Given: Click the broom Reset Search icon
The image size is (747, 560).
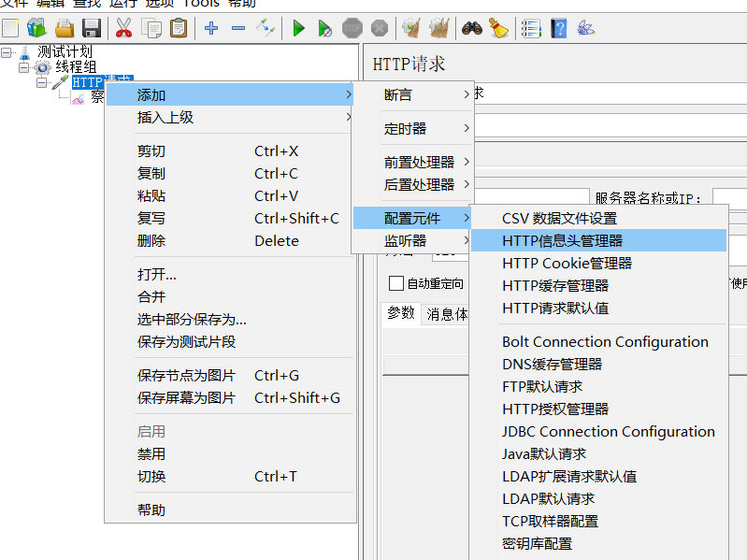Looking at the screenshot, I should 499,28.
